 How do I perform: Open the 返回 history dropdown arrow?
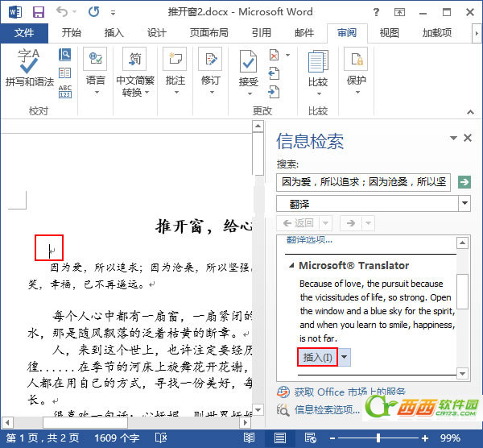(x=325, y=223)
